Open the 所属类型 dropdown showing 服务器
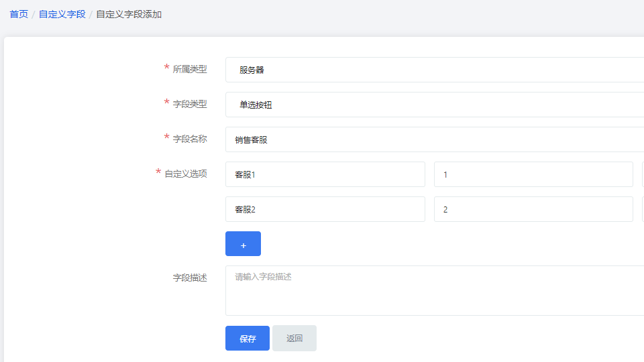This screenshot has height=362, width=644. [x=435, y=70]
